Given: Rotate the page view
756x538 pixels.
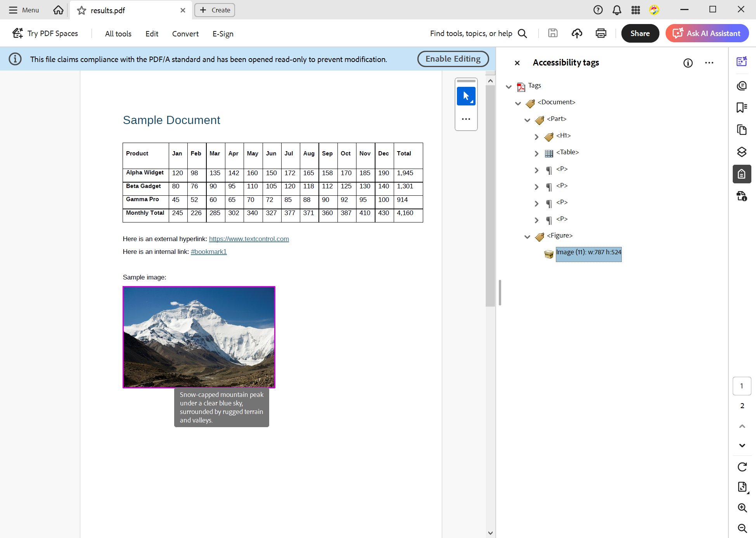Looking at the screenshot, I should tap(742, 467).
